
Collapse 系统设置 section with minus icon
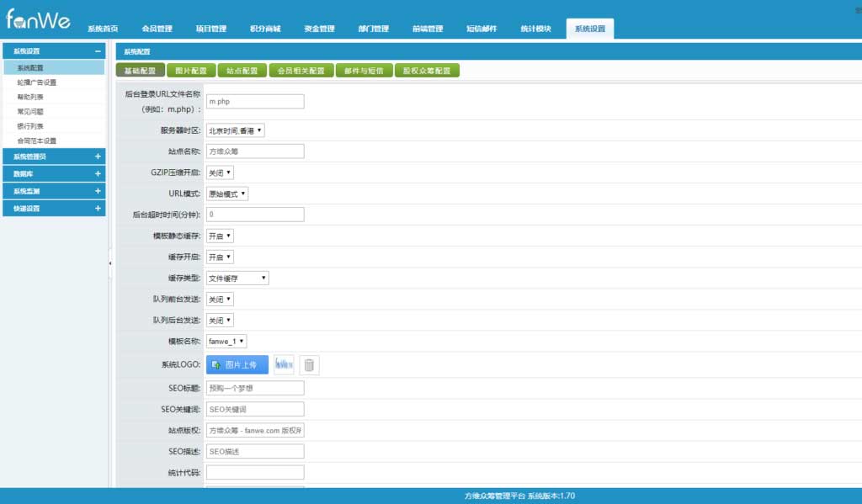98,51
